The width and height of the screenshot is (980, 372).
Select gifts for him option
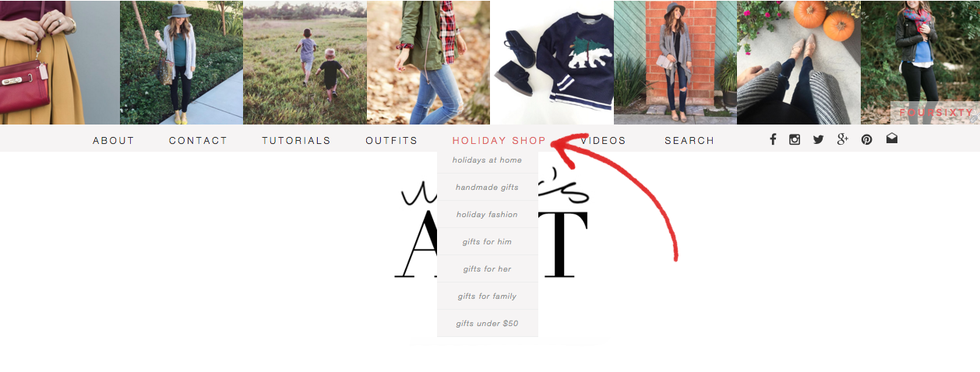pos(488,242)
